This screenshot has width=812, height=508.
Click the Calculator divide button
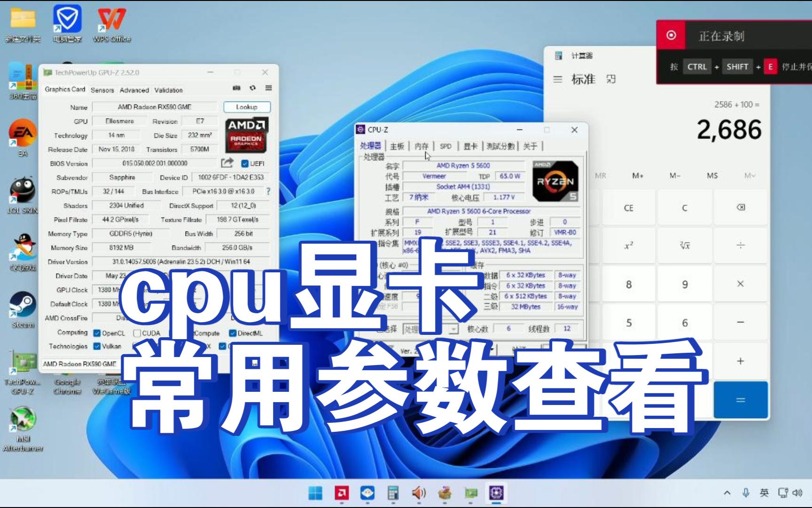point(741,246)
